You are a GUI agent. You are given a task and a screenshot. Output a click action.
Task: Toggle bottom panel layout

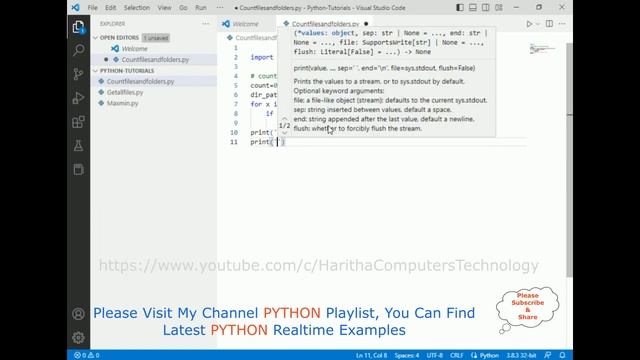473,8
